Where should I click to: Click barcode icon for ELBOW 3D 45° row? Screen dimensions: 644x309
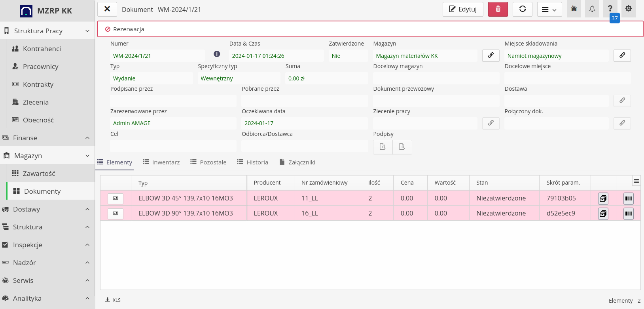pos(628,198)
